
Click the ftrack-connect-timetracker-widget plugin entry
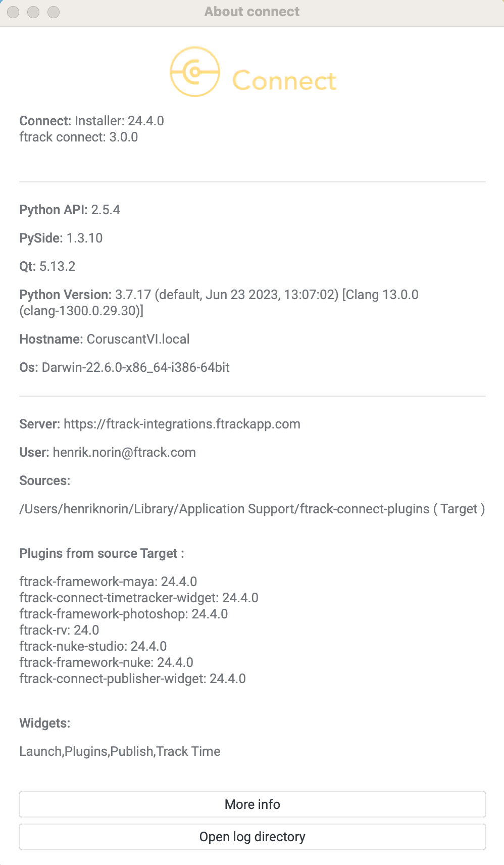pos(139,598)
